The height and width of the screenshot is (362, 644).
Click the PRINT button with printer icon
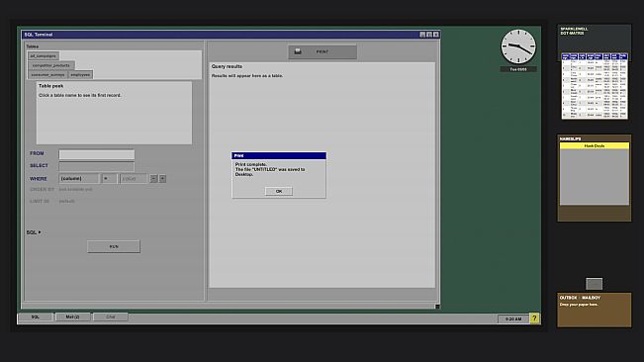point(322,51)
